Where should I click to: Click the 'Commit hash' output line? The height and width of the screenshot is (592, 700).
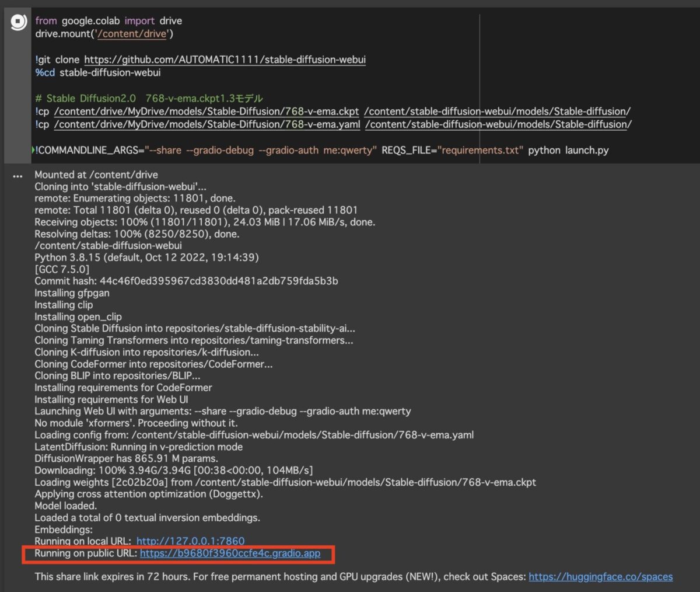[x=186, y=281]
